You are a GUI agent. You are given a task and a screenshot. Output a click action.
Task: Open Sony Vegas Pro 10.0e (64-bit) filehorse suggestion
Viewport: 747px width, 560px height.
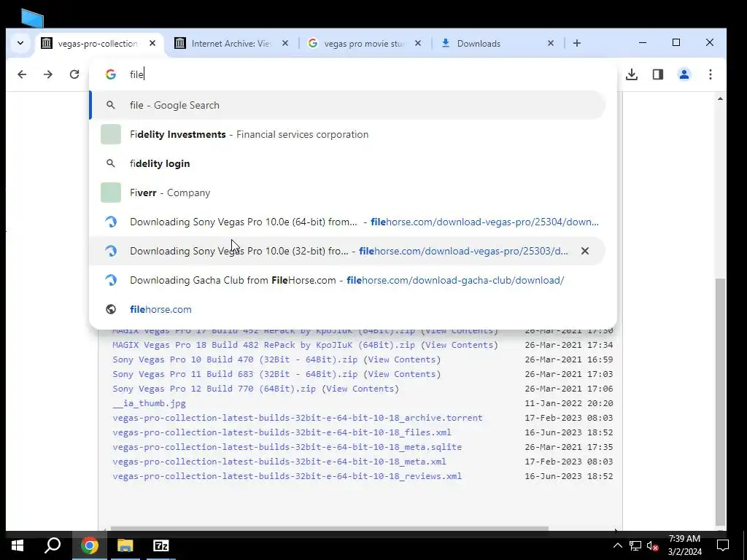[x=348, y=222]
